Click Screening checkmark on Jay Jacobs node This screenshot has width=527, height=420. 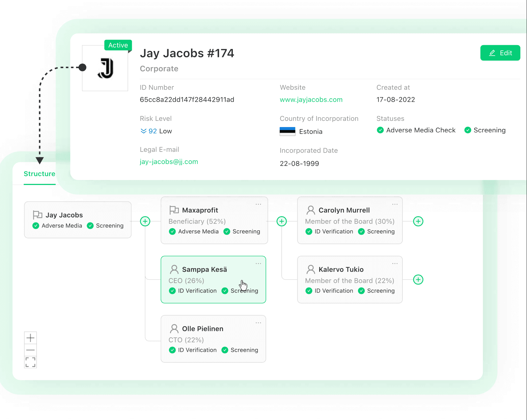(90, 225)
